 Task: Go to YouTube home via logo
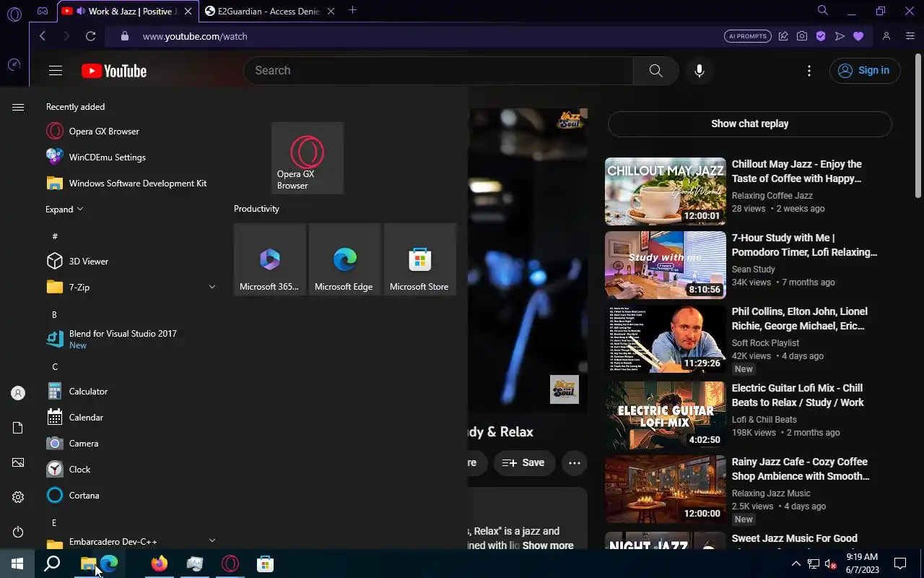pos(114,70)
